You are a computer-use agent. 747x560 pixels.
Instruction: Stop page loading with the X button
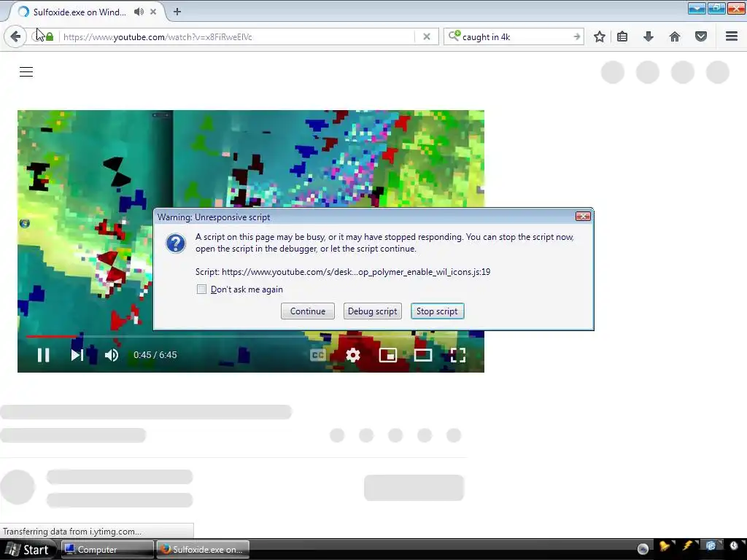point(427,36)
